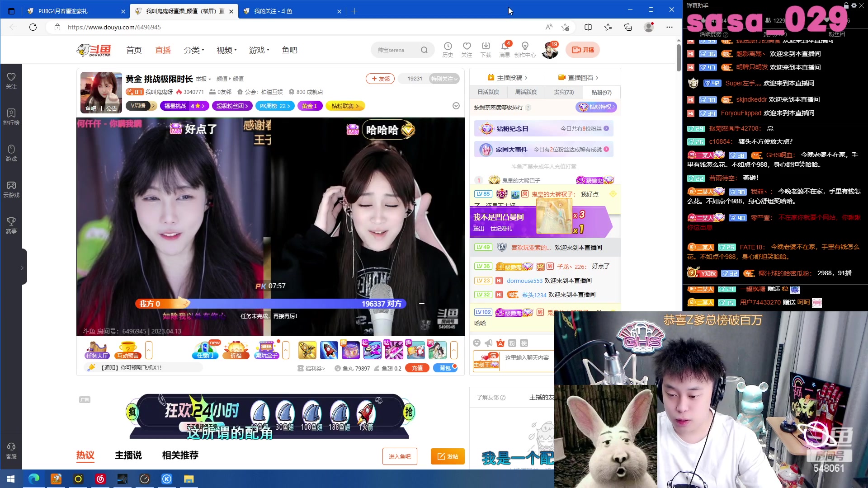The image size is (868, 488).
Task: Click the 狂欢24小时 promotional banner
Action: coord(269,416)
